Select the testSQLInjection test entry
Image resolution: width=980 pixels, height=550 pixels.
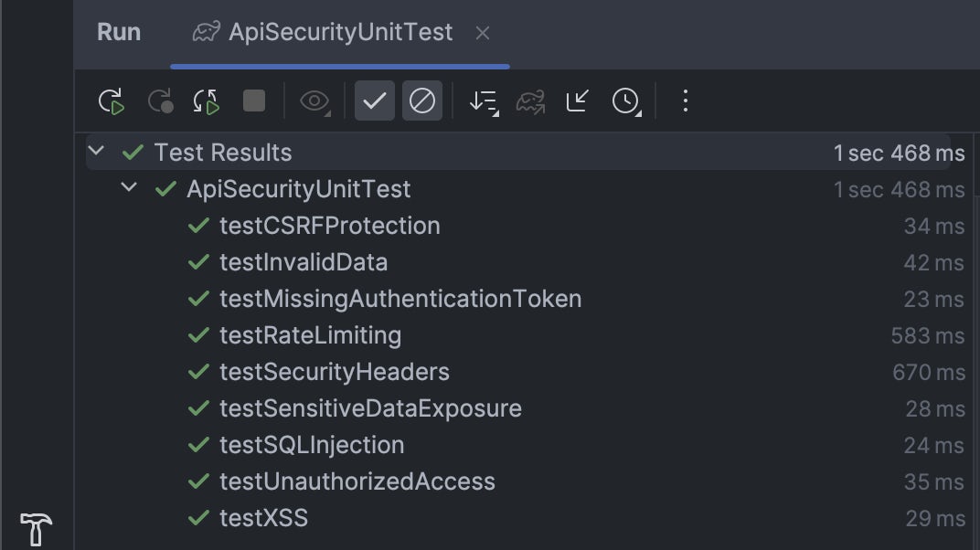point(312,445)
